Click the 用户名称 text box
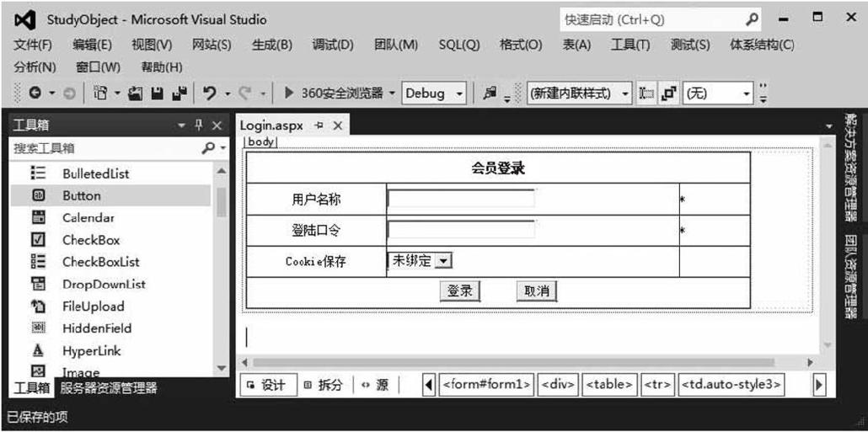The height and width of the screenshot is (432, 868). click(461, 199)
